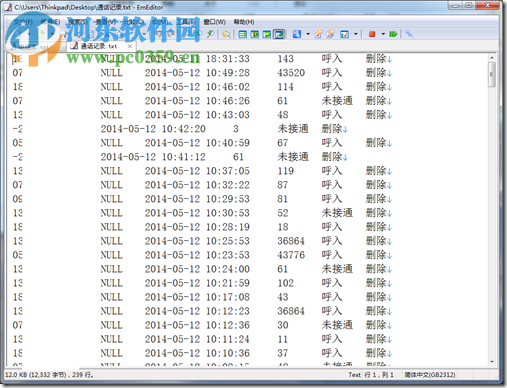Click the first pencil marker toolbar icon
This screenshot has height=388, width=507.
tap(318, 34)
